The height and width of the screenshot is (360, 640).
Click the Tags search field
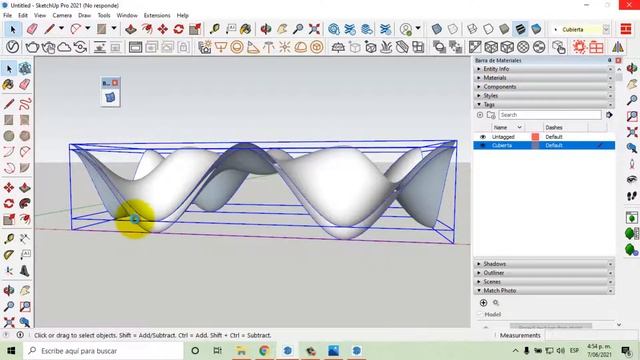pyautogui.click(x=550, y=115)
